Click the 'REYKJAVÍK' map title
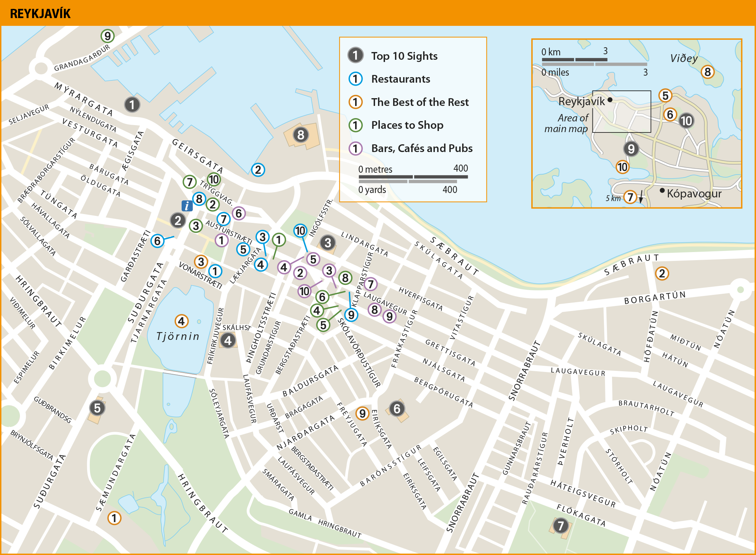756x555 pixels. point(40,14)
